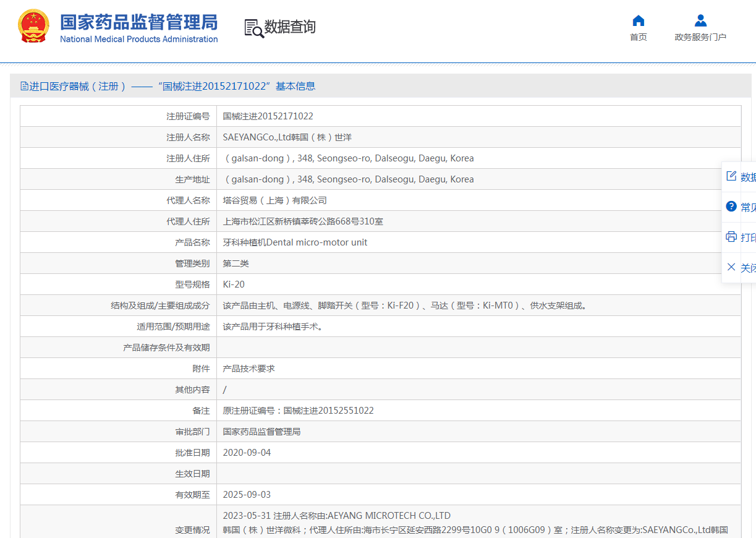This screenshot has width=756, height=538.
Task: Click the 生产地址 row label
Action: tap(192, 179)
